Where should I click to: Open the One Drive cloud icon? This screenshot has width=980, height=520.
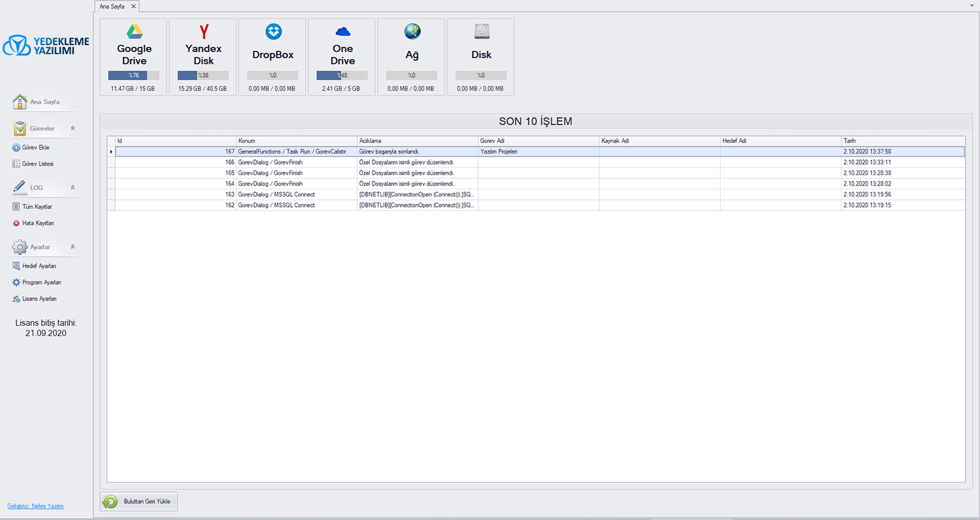click(342, 30)
